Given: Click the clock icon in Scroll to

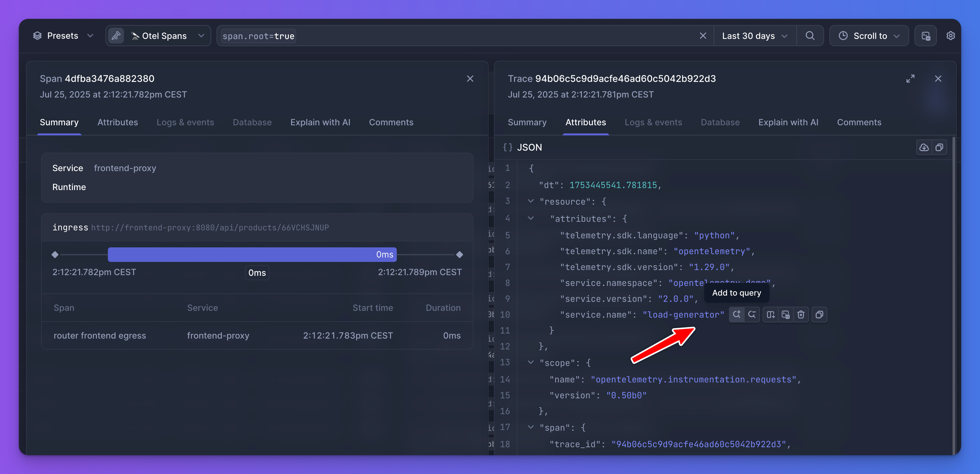Looking at the screenshot, I should point(843,36).
